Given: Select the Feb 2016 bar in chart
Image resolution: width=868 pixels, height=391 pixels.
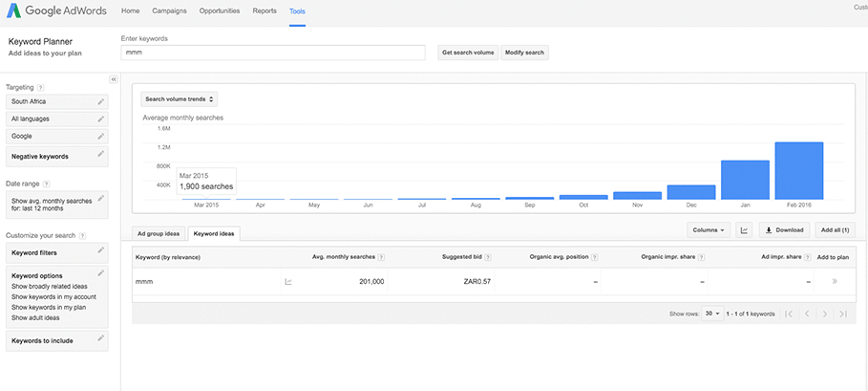Looking at the screenshot, I should (x=798, y=170).
